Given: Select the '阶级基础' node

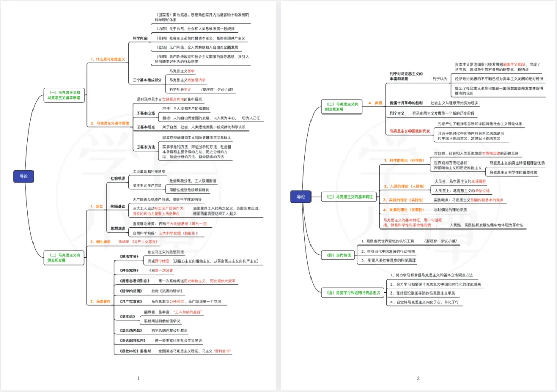Looking at the screenshot, I should 118,206.
